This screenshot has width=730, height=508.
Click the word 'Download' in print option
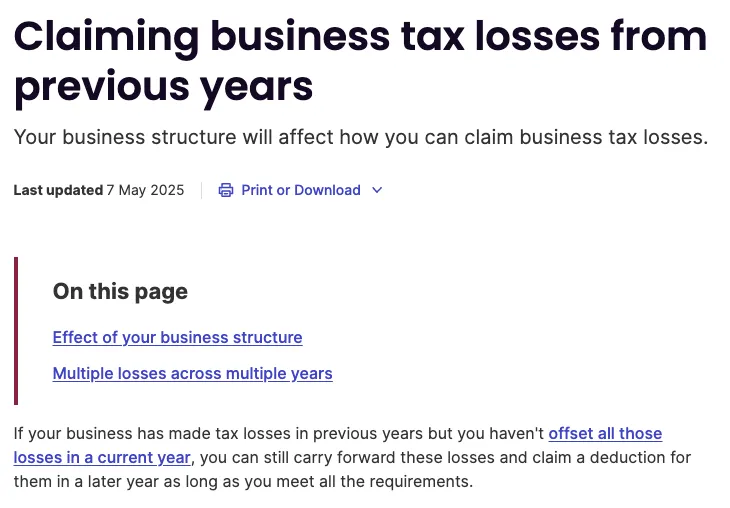[x=327, y=190]
